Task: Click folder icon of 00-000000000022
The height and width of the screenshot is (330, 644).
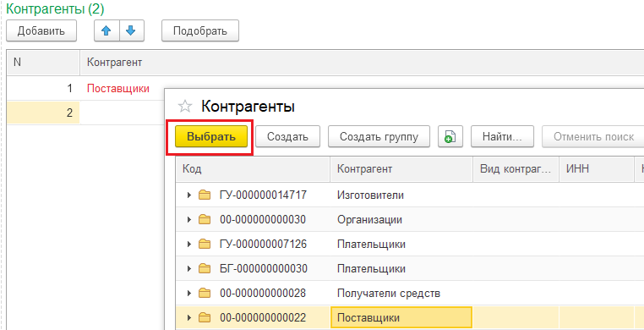Action: click(x=205, y=317)
